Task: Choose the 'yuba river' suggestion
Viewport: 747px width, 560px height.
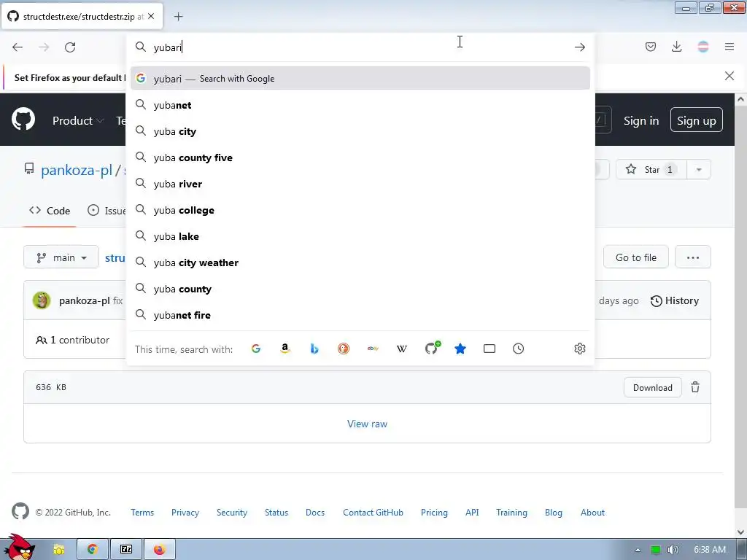Action: pyautogui.click(x=360, y=183)
